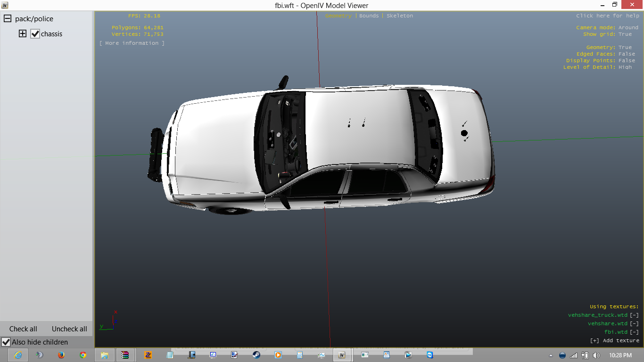
Task: Switch to the Skeleton view tab
Action: (x=399, y=16)
